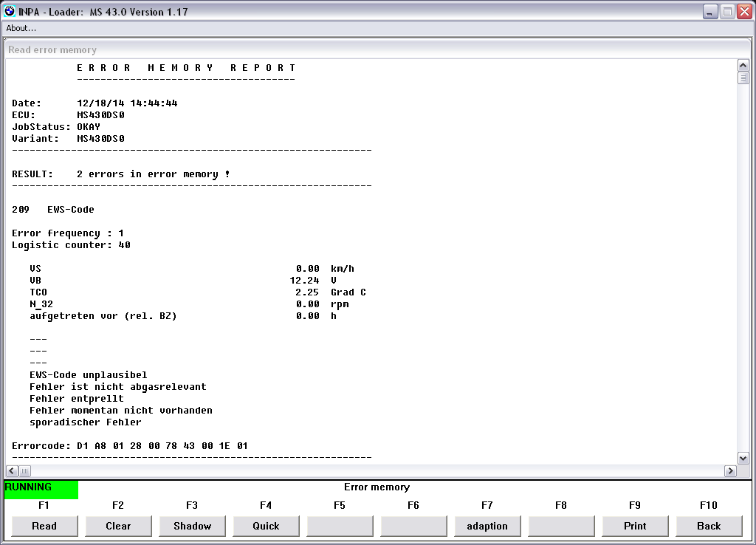
Task: Click the vertical scrollbar down arrow
Action: (x=743, y=459)
